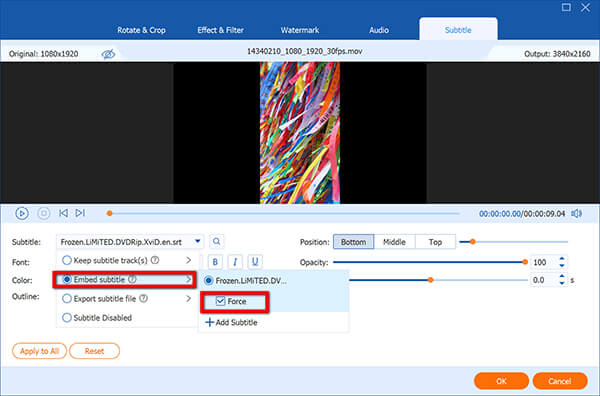Decrease the delay seconds stepper

[562, 283]
